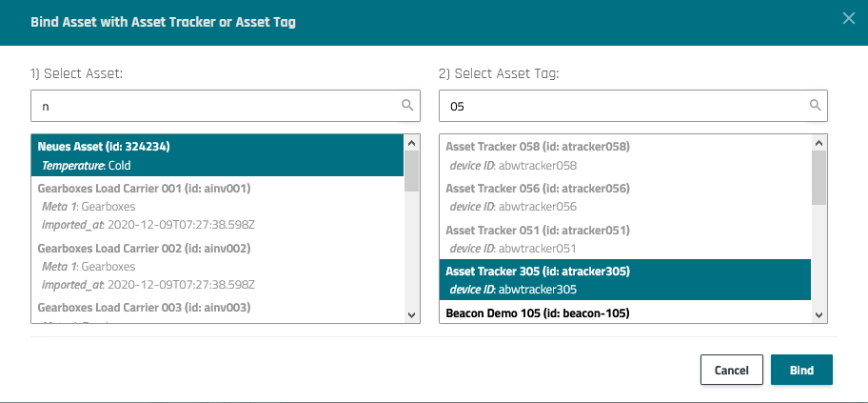868x403 pixels.
Task: Click the asset tag list scrollbar thumb
Action: pos(819,177)
